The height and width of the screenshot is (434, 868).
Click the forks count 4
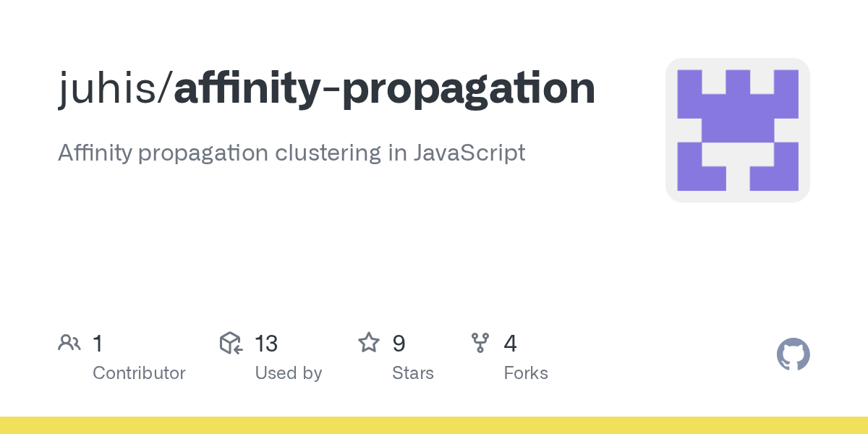coord(510,344)
